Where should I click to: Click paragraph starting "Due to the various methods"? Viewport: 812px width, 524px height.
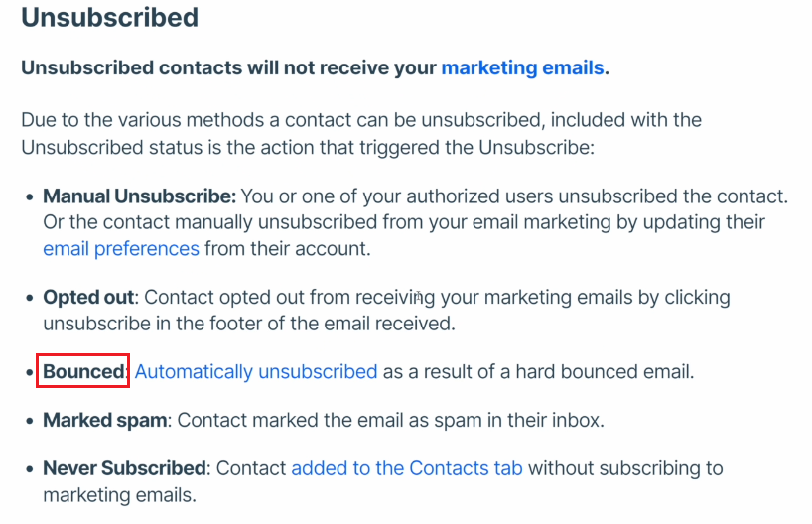point(361,134)
